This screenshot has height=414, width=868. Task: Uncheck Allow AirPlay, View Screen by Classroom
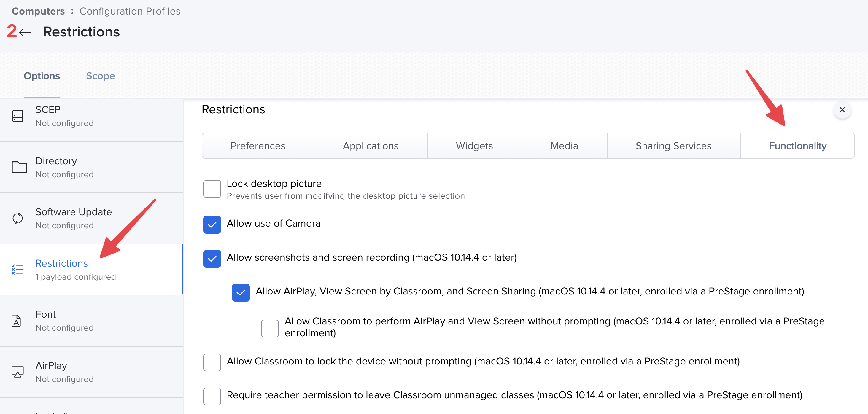point(241,292)
